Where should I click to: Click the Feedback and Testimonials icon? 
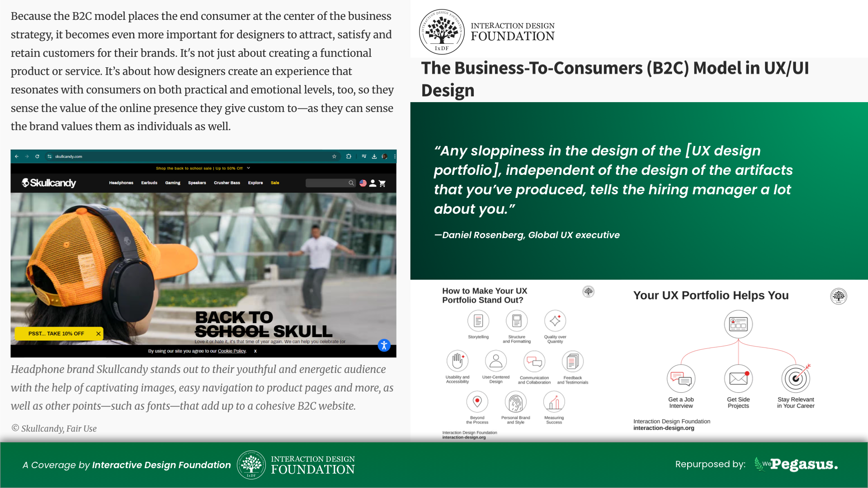tap(573, 361)
